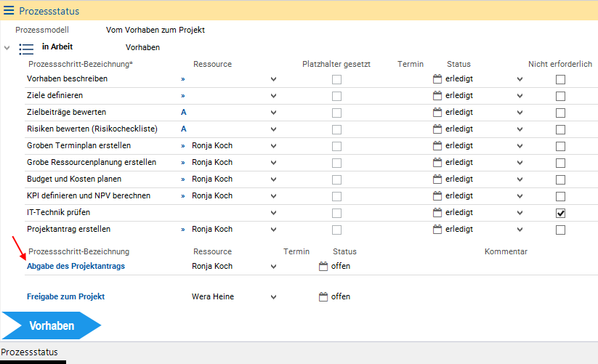Click the blue Vorhaben phase arrow

51,325
